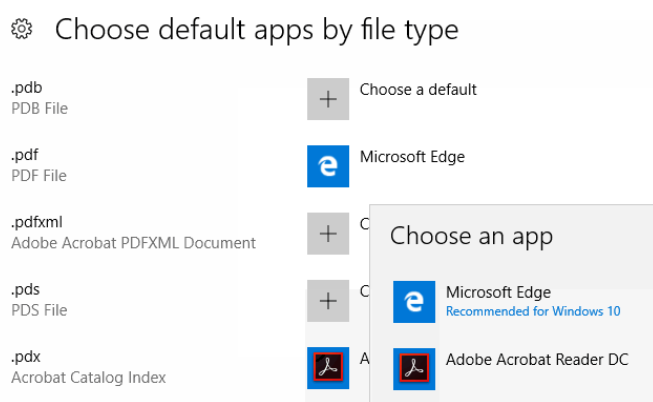Click 'Acrobat Catalog Index' description
Screen dimensions: 653x402
(88, 378)
